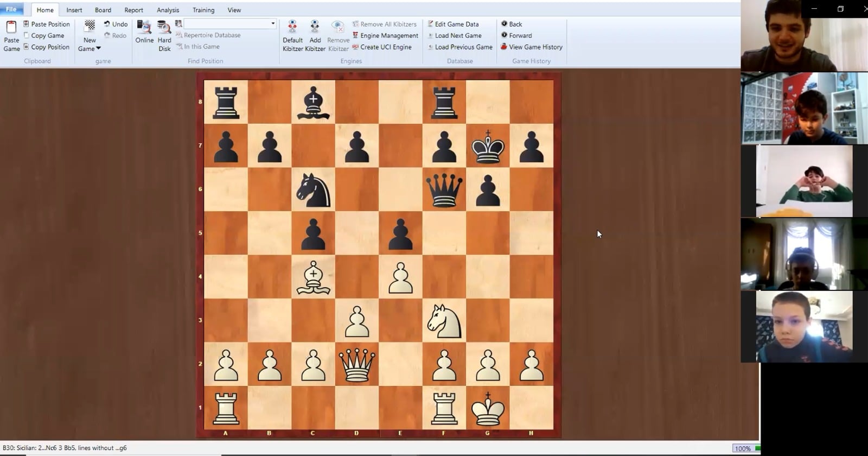
Task: Click the Paste Game clipboard icon
Action: tap(11, 28)
